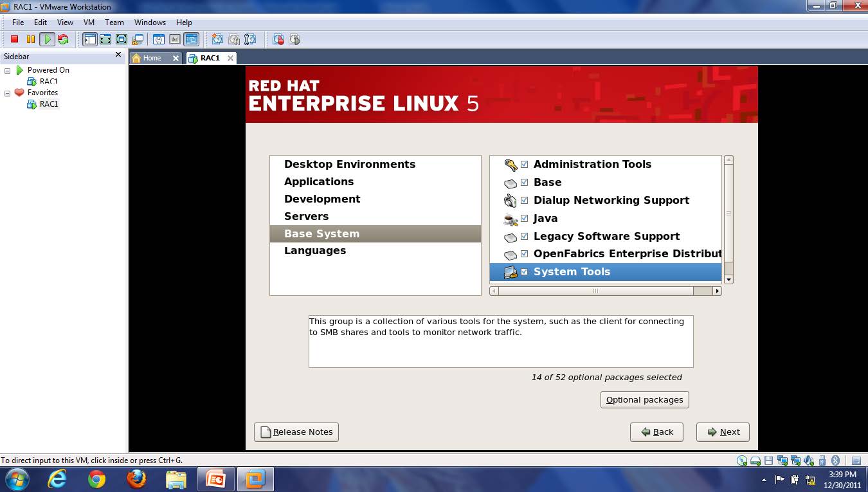Image resolution: width=868 pixels, height=492 pixels.
Task: Click the Next button
Action: point(723,432)
